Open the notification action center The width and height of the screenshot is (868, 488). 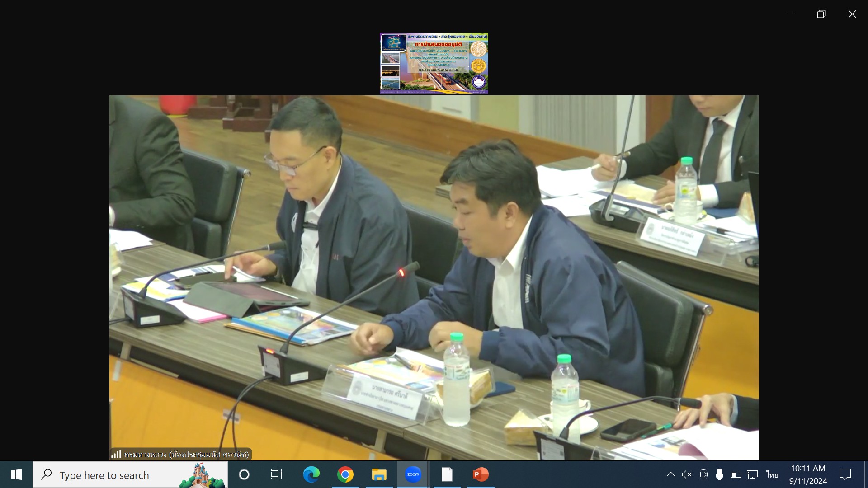click(x=845, y=474)
